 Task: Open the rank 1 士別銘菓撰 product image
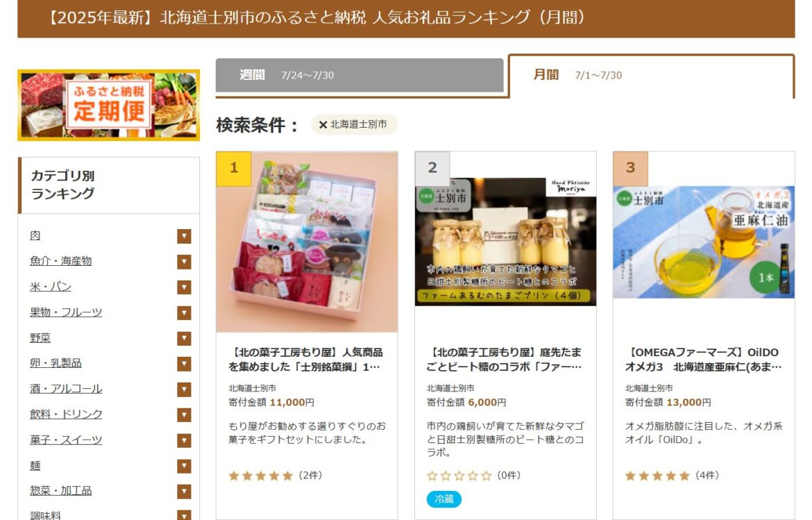coord(307,242)
